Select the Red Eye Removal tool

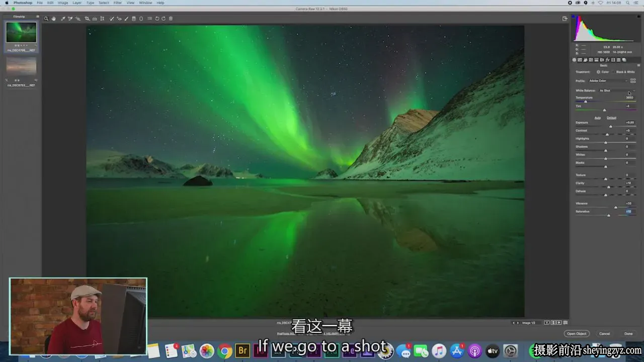(x=119, y=19)
